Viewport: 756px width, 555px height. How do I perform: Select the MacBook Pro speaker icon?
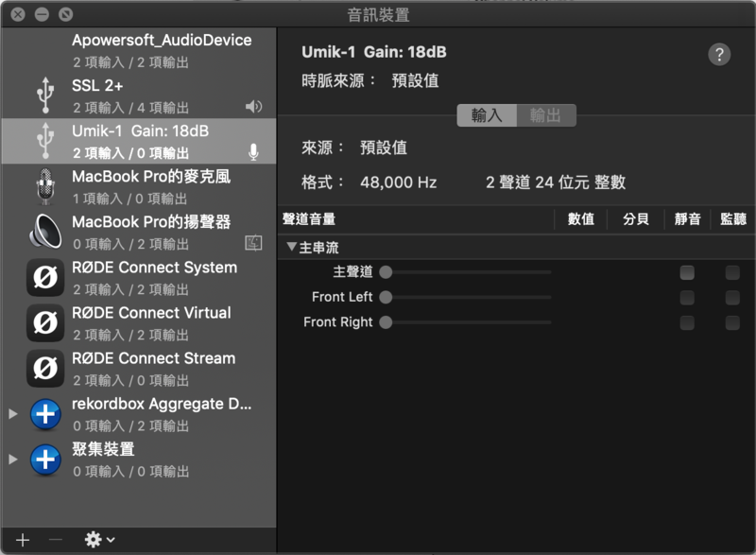tap(44, 232)
